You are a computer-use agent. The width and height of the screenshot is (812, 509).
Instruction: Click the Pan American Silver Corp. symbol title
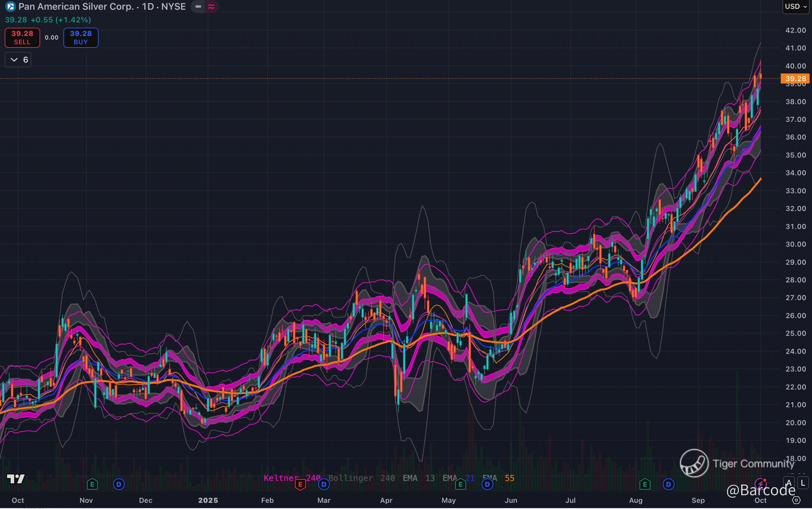[x=76, y=6]
